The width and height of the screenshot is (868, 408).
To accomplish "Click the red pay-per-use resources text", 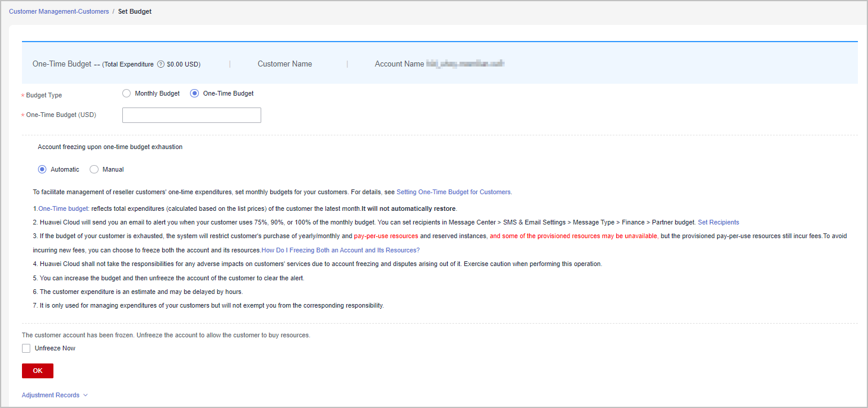I will [386, 236].
